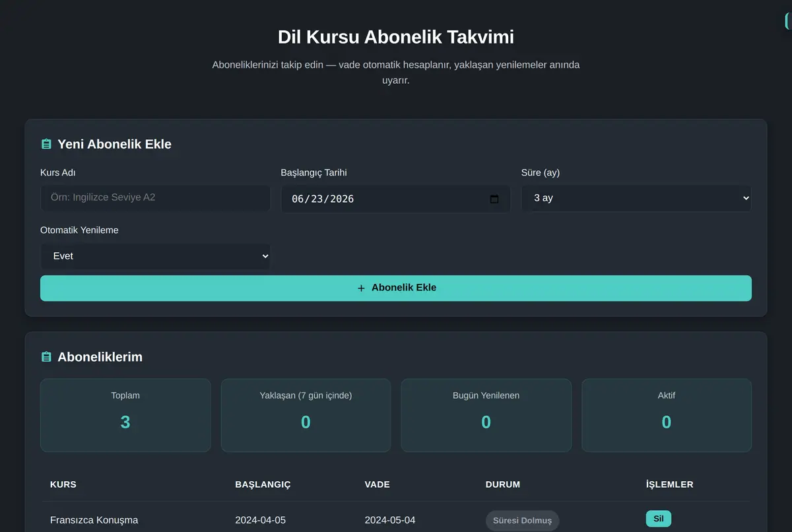Click the Kurs Adı label
The width and height of the screenshot is (792, 532).
pyautogui.click(x=58, y=173)
